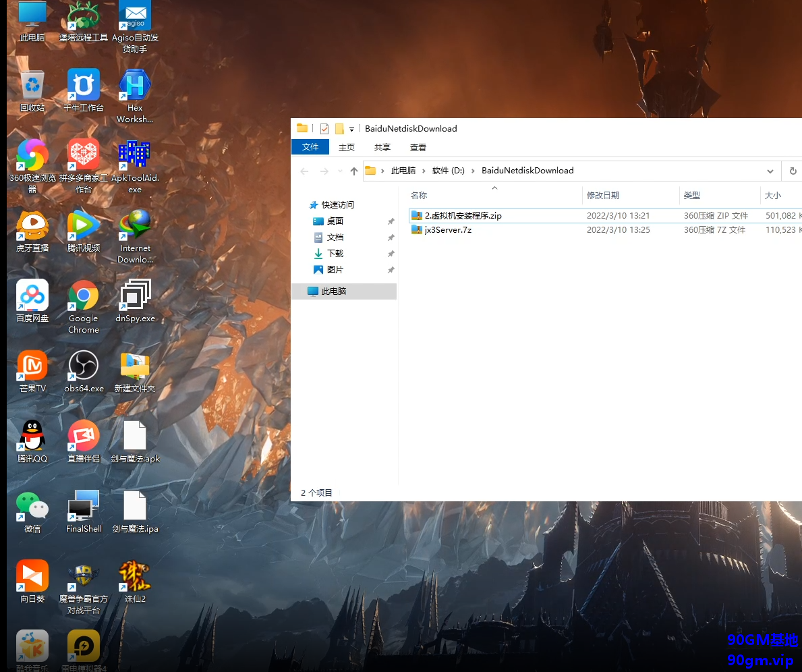Sort by 修改日期 column header
Screen dimensions: 802x672
coord(603,196)
